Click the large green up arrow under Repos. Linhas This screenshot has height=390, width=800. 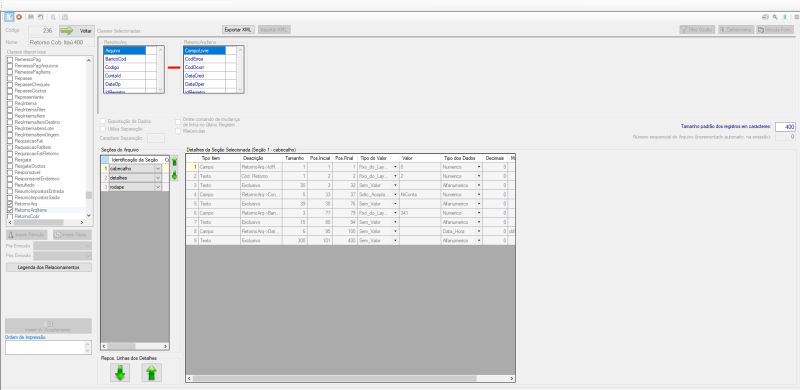coord(151,373)
